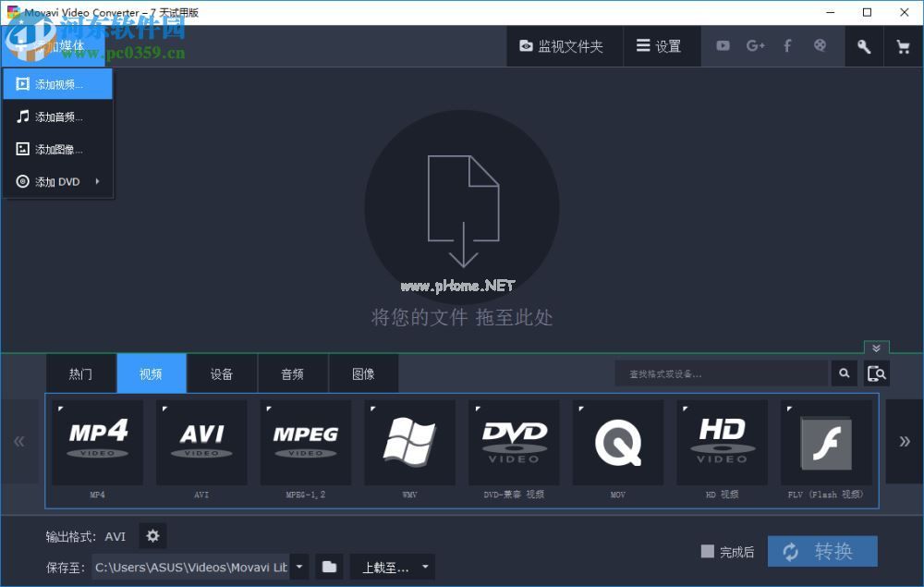Open the 监视文件夹 watch folder option
Screen dimensions: 924x587
point(565,45)
